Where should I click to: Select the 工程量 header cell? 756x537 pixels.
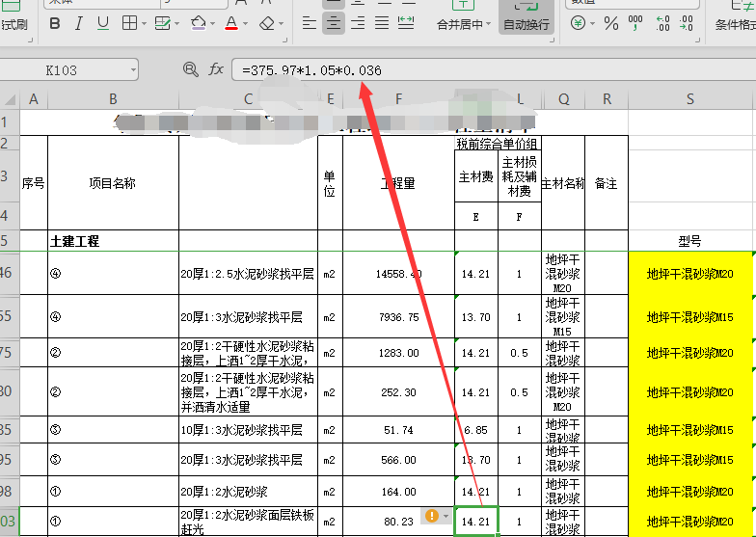pos(398,183)
